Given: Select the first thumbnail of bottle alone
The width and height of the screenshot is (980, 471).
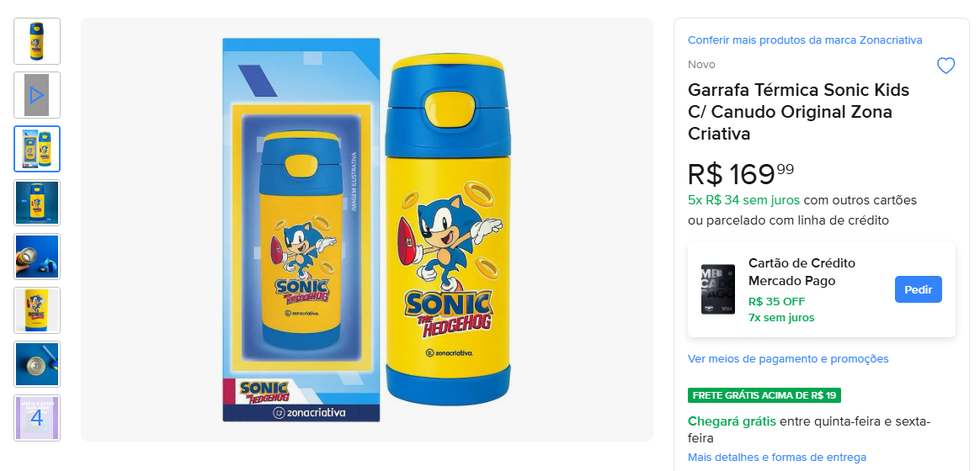Looking at the screenshot, I should (37, 41).
